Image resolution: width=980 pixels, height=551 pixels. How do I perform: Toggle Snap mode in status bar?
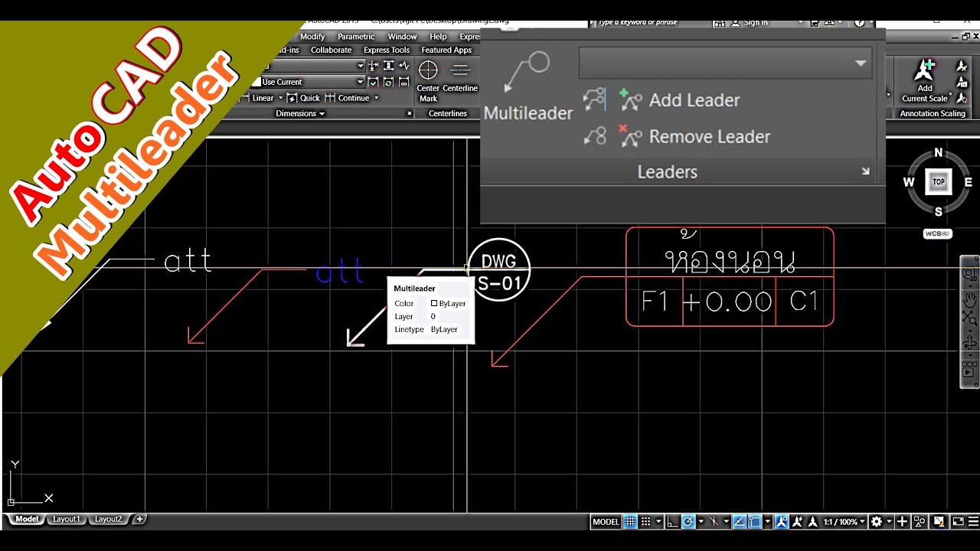[646, 522]
